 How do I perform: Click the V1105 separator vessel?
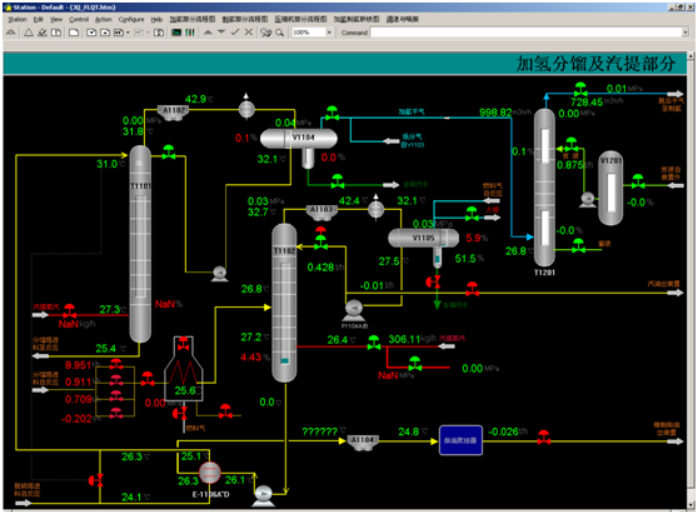[x=421, y=238]
